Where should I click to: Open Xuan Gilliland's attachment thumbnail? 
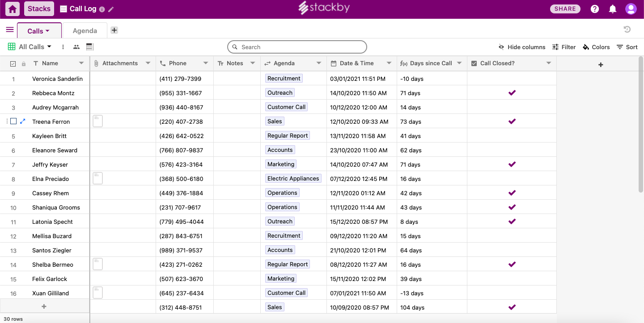97,293
